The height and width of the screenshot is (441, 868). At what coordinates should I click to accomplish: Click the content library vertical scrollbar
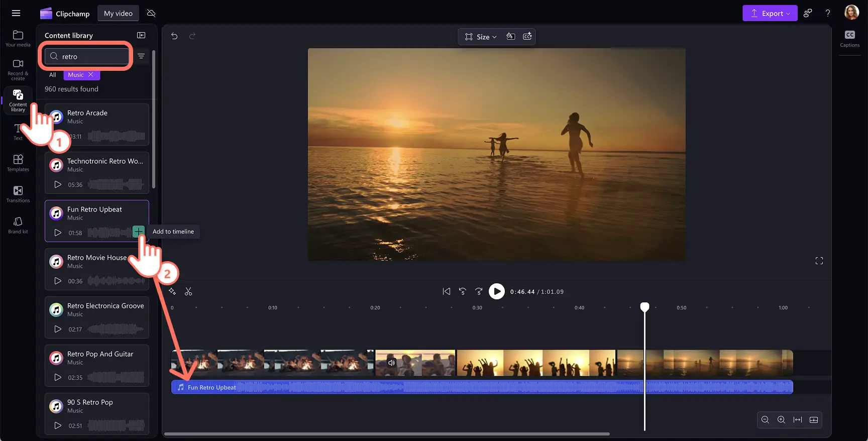point(154,119)
